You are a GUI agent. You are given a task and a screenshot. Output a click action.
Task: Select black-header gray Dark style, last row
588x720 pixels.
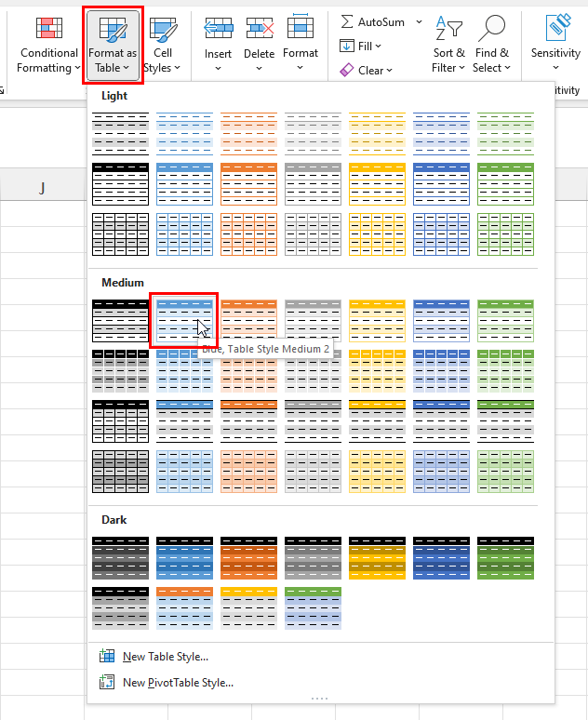120,608
